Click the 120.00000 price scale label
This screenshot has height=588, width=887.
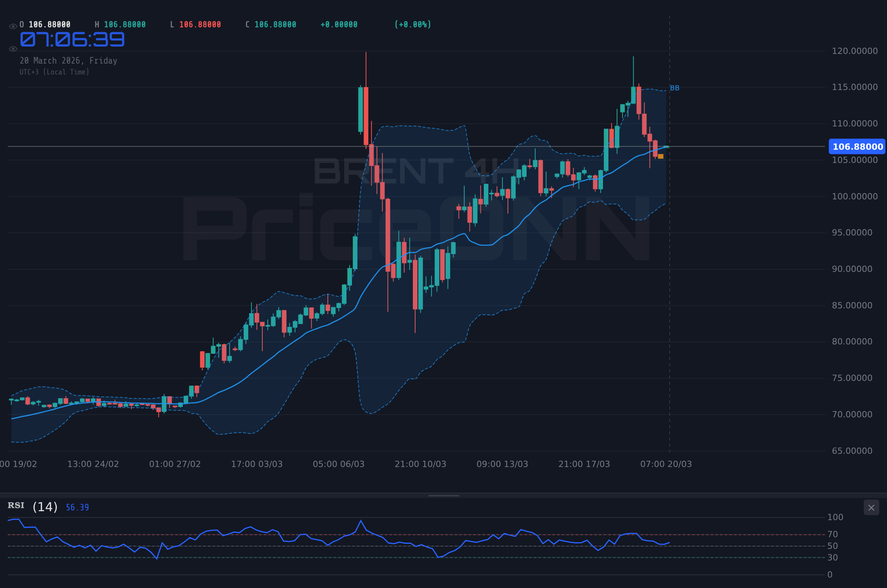[855, 51]
